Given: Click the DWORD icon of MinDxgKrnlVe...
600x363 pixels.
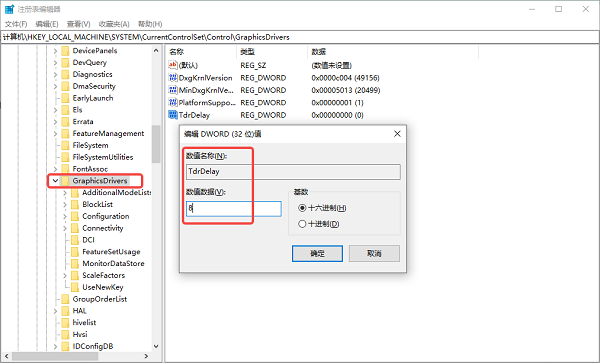Looking at the screenshot, I should pos(173,90).
